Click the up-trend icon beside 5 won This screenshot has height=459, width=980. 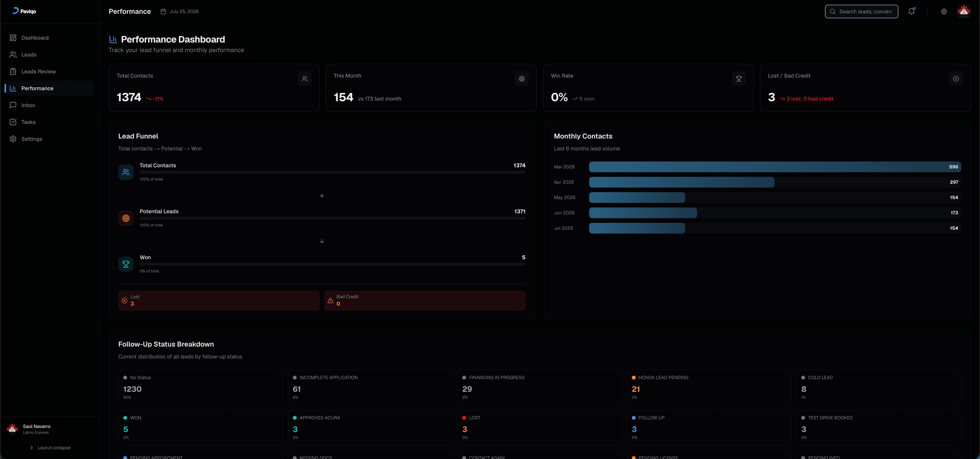click(575, 99)
